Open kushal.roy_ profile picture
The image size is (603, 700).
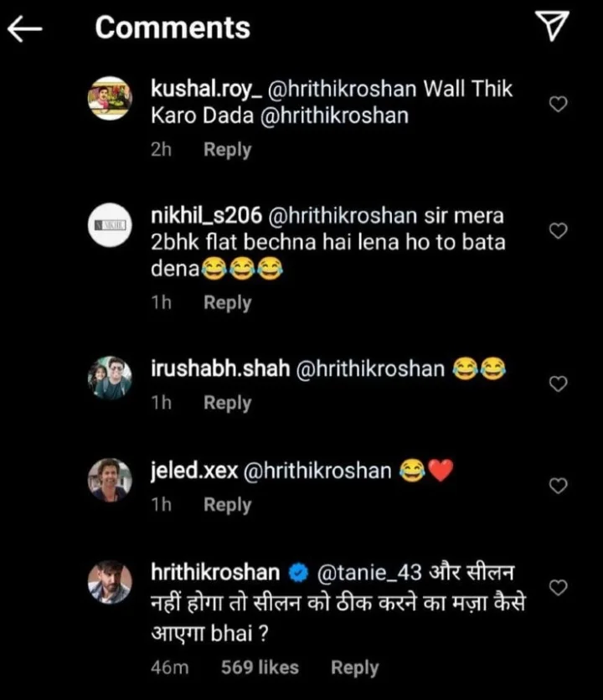click(111, 99)
